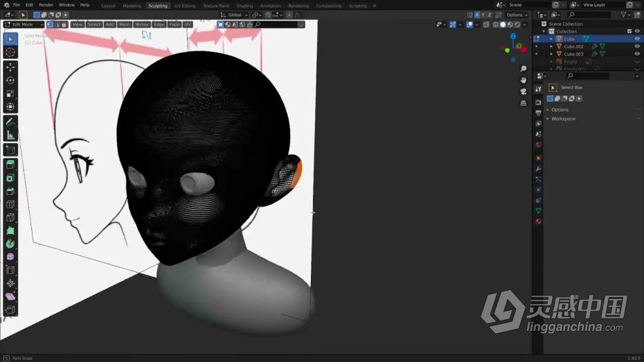This screenshot has width=644, height=362.
Task: Hide Cube.002 with its eye icon
Action: (x=637, y=46)
